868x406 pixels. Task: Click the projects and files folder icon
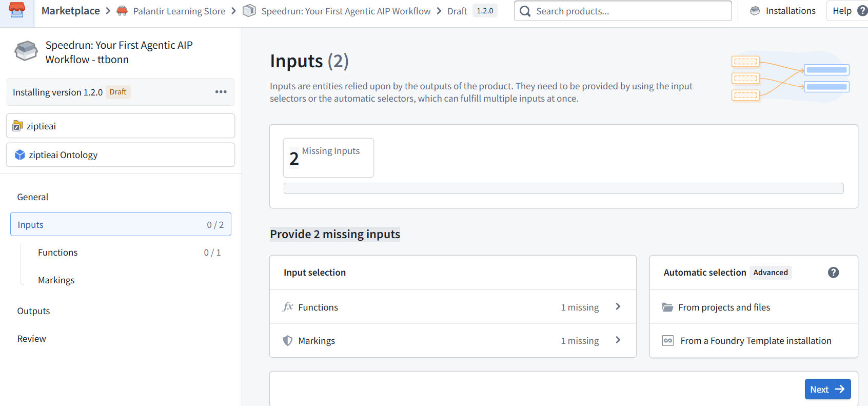click(667, 307)
